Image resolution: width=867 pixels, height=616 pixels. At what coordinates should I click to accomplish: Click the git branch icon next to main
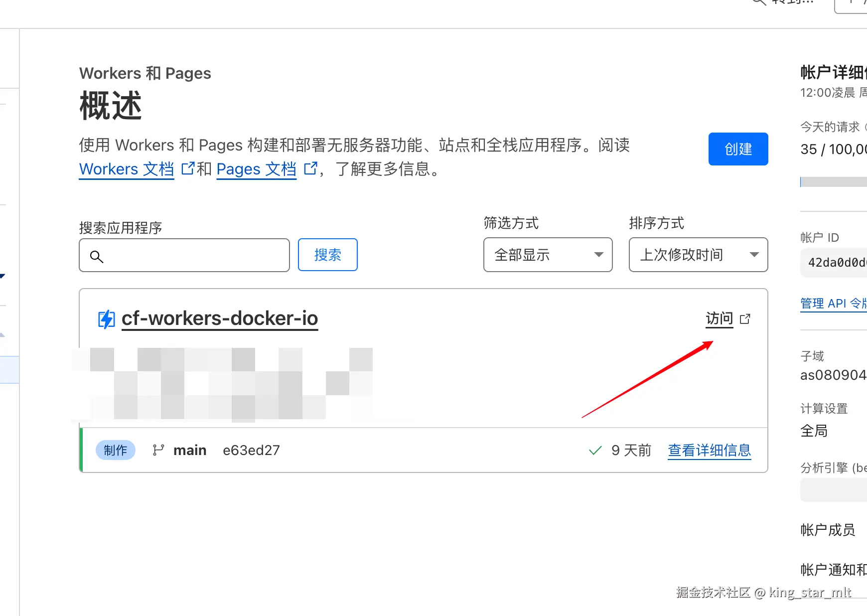[x=158, y=450]
